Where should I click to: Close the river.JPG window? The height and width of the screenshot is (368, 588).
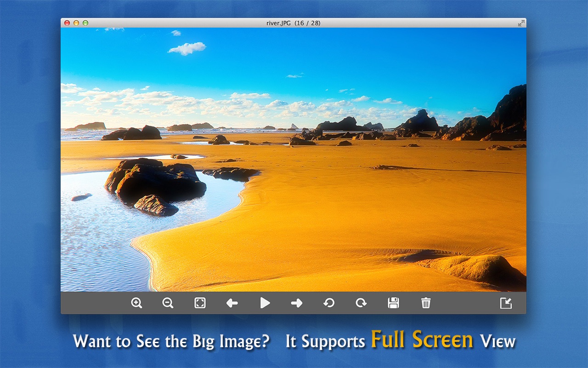[67, 23]
